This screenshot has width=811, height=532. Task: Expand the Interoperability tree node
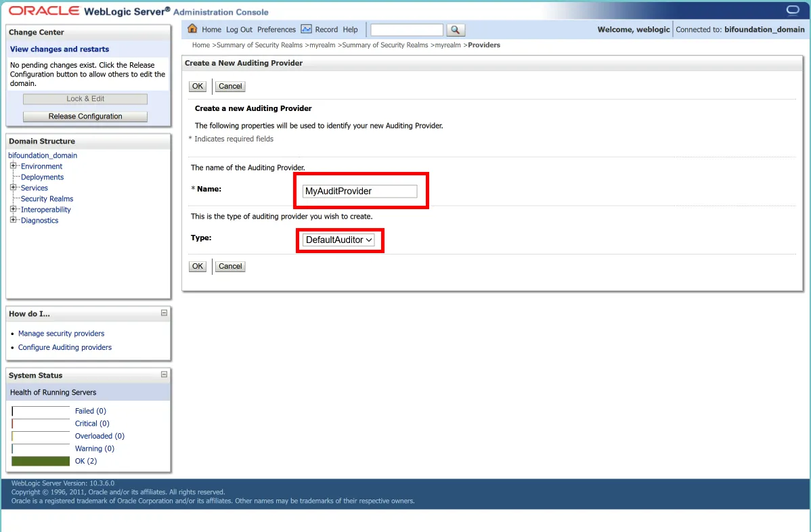(14, 209)
